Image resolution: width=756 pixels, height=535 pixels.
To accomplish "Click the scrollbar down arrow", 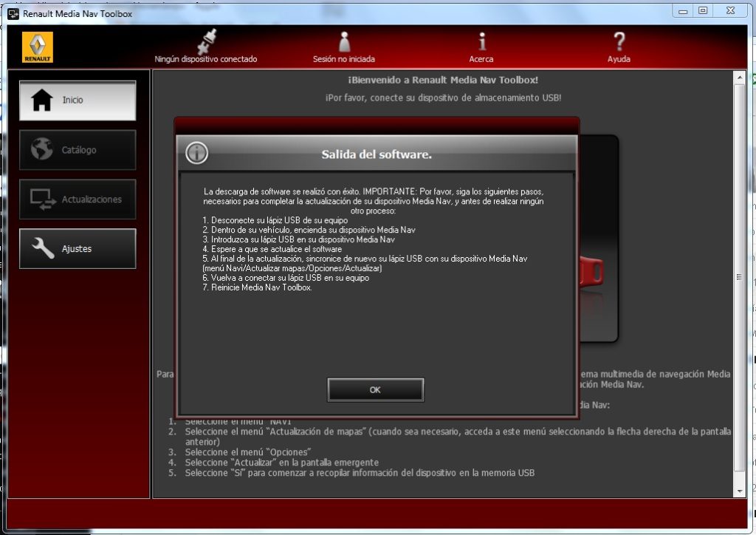I will point(740,491).
